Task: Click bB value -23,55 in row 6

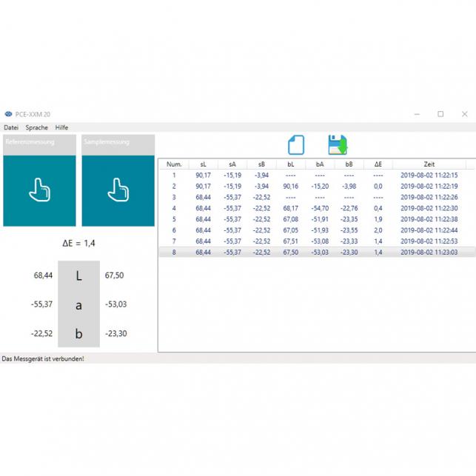Action: (x=349, y=230)
